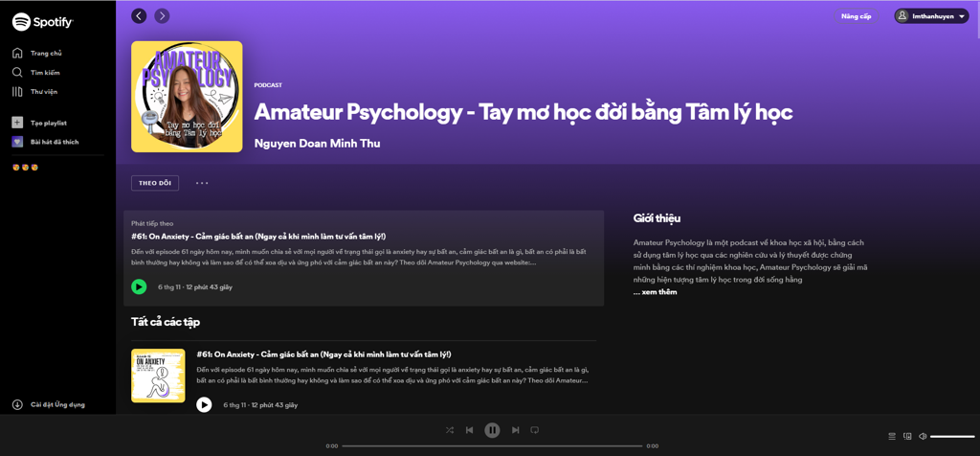Click the Spotify logo
980x456 pixels.
42,22
